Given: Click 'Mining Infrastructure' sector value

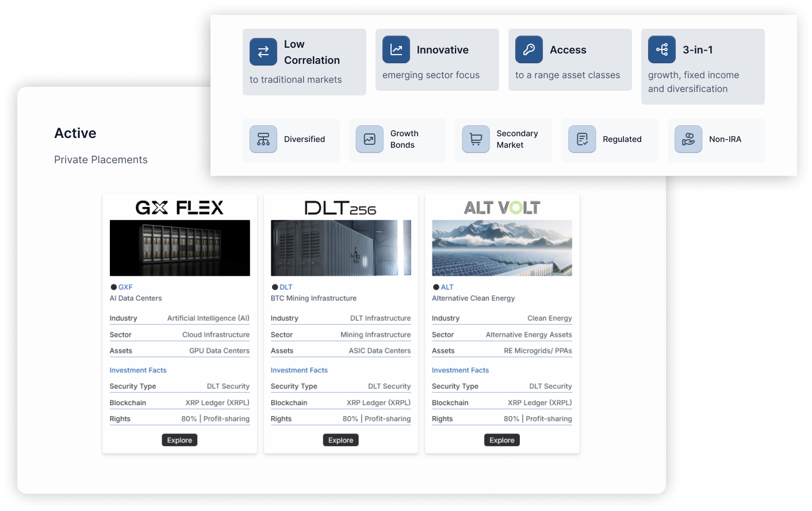Looking at the screenshot, I should [x=376, y=335].
